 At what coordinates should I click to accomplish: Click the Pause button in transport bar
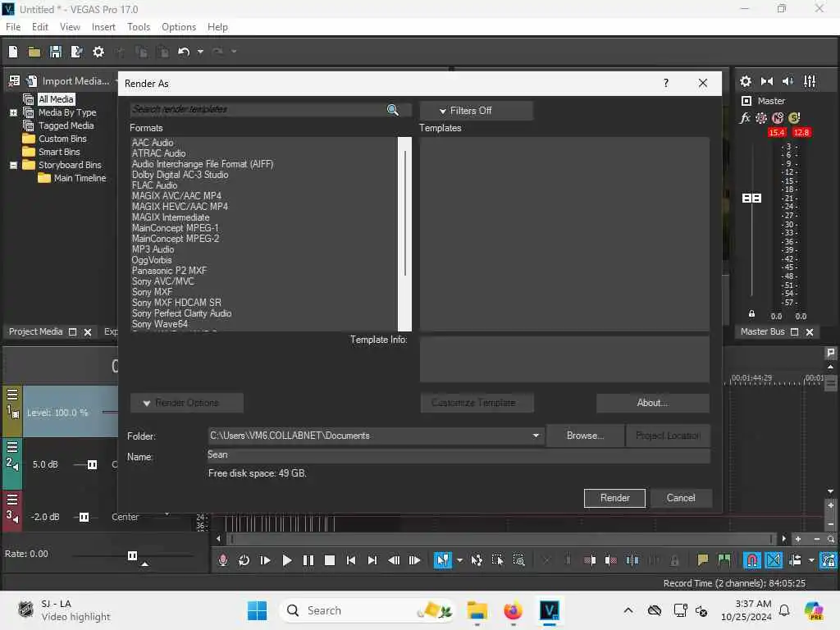click(308, 560)
